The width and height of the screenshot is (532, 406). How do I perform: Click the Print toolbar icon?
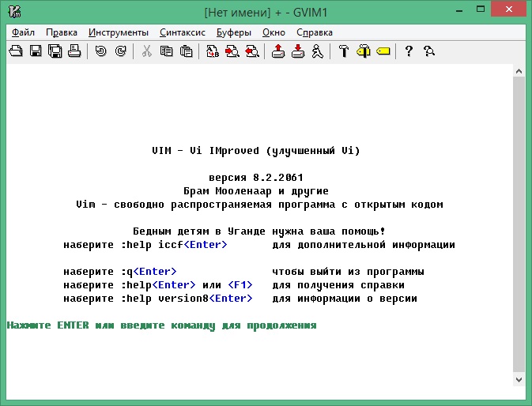pos(74,51)
